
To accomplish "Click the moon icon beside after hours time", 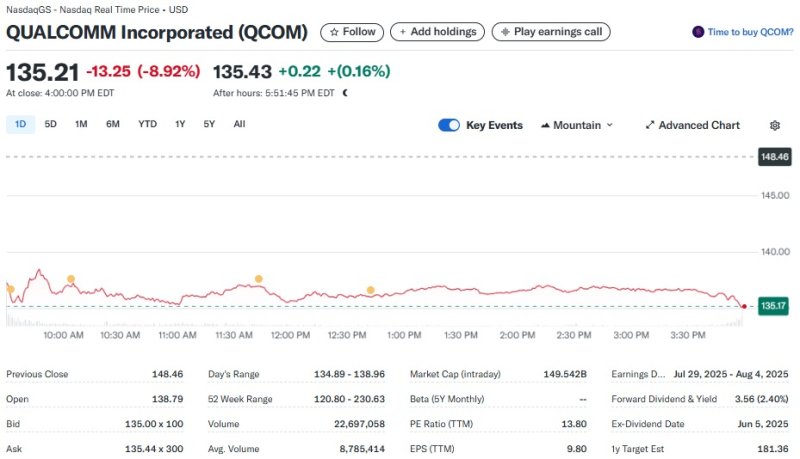I will tap(345, 93).
